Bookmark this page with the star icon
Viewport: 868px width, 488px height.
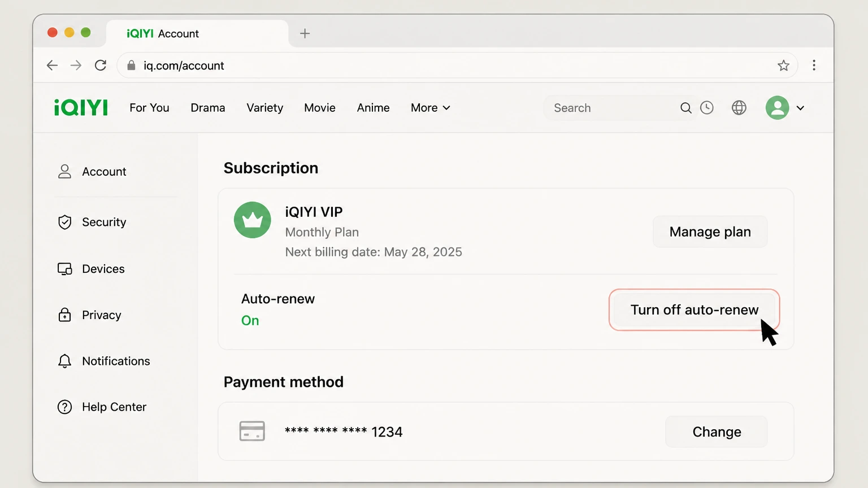tap(783, 66)
